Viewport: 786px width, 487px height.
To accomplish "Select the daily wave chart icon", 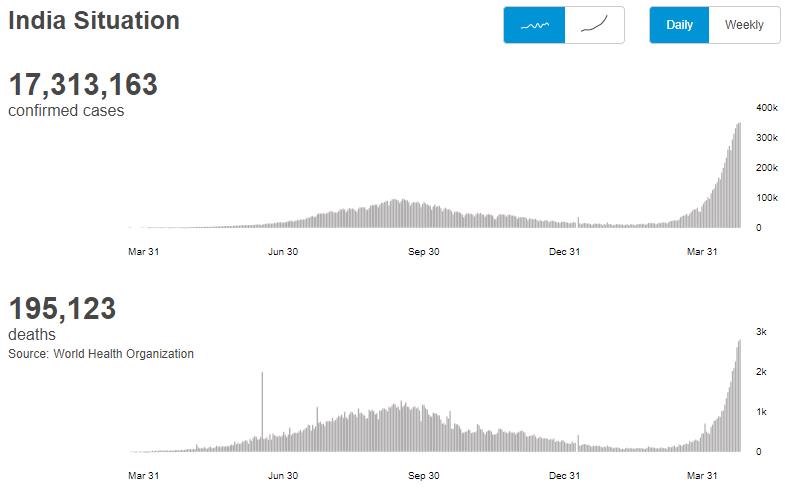I will (x=534, y=25).
